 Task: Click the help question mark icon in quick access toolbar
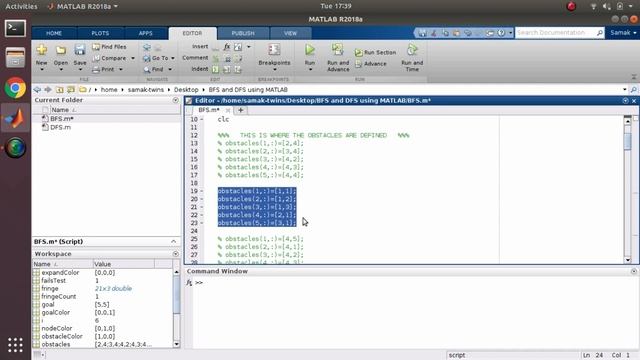pos(501,33)
